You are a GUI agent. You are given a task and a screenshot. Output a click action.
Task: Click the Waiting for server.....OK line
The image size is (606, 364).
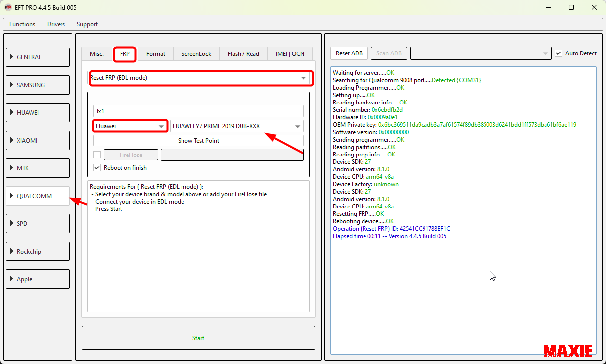pyautogui.click(x=364, y=73)
